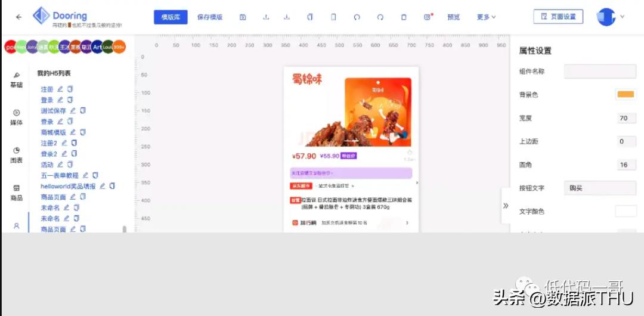Screen dimensions: 644x316
Task: Open 活动 in H5 list
Action: [x=47, y=165]
